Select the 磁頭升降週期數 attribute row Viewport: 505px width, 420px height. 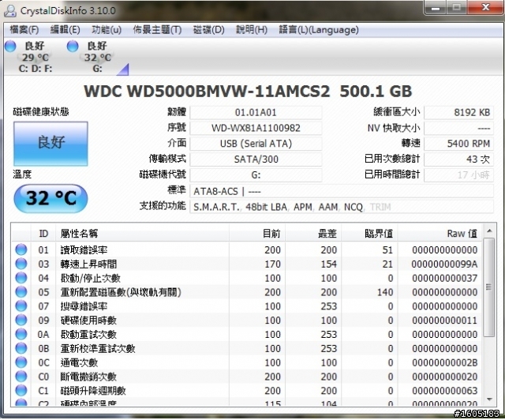tap(247, 391)
